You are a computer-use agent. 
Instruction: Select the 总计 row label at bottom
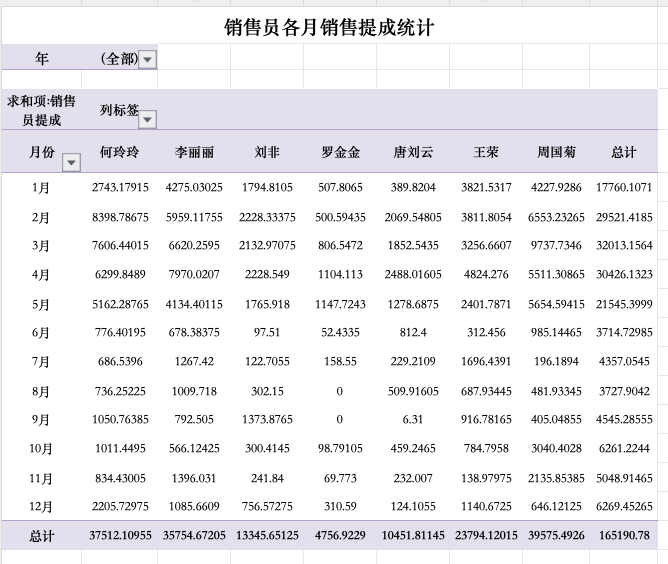(41, 536)
